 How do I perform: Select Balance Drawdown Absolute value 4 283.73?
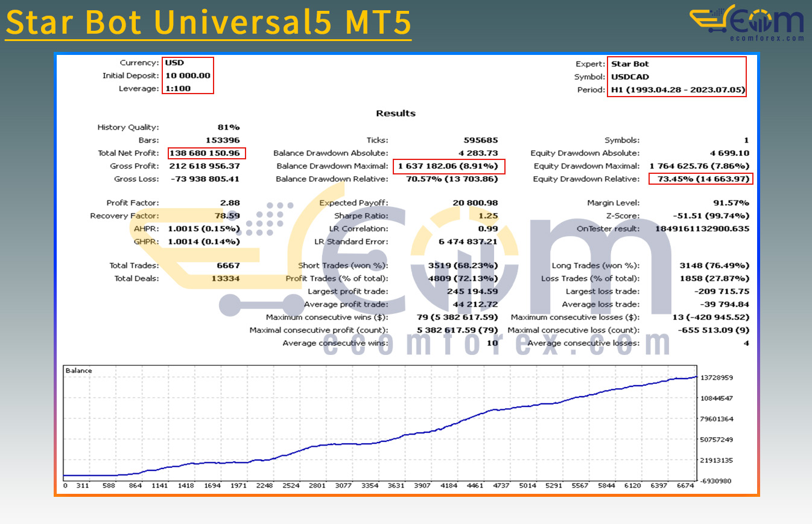[478, 153]
